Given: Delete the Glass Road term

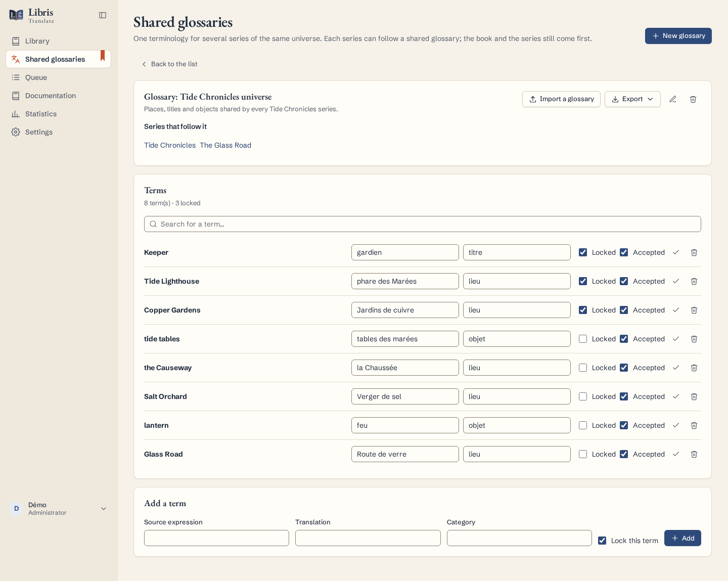Looking at the screenshot, I should point(694,454).
